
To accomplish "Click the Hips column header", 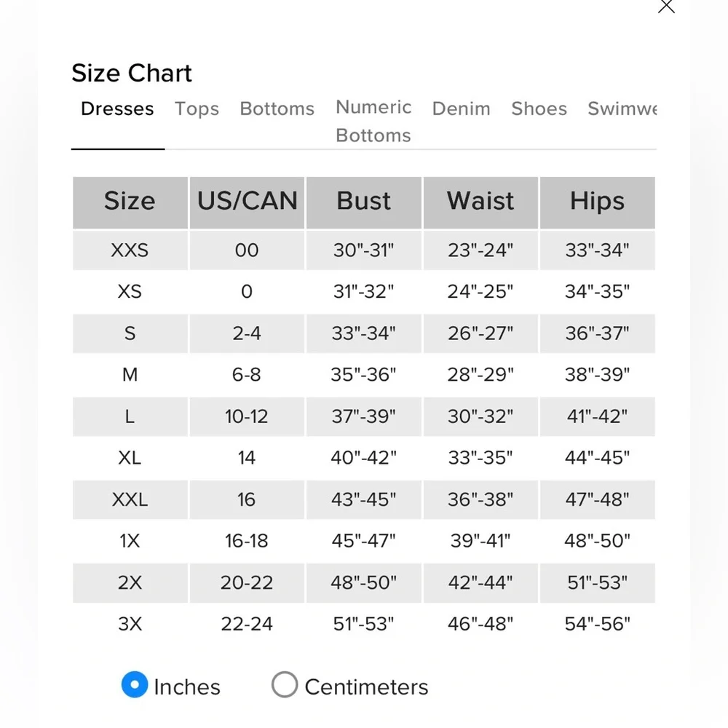I will click(598, 202).
